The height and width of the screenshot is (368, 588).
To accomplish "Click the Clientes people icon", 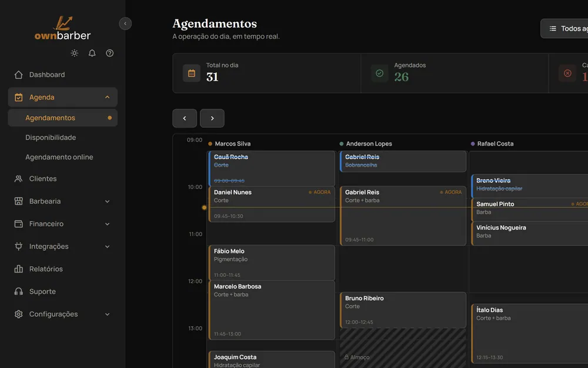I will (18, 179).
